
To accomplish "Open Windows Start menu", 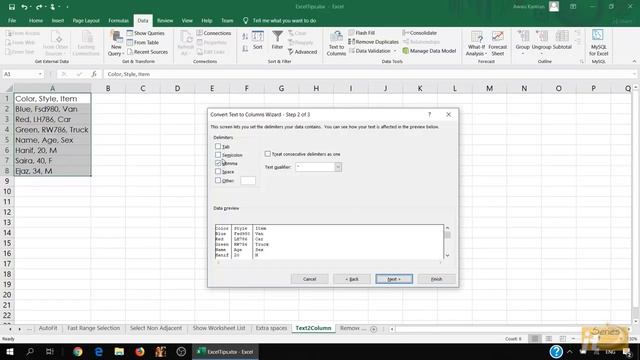I will 10,351.
